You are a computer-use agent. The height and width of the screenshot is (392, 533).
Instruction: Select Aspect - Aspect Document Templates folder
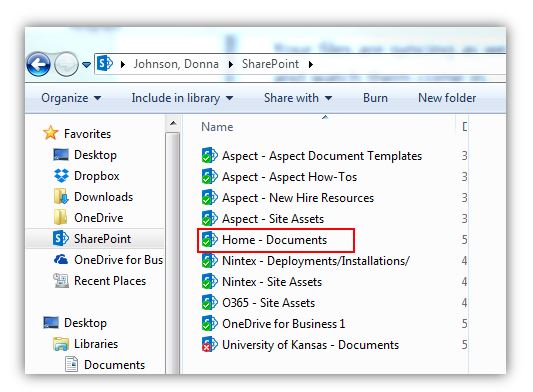click(322, 156)
